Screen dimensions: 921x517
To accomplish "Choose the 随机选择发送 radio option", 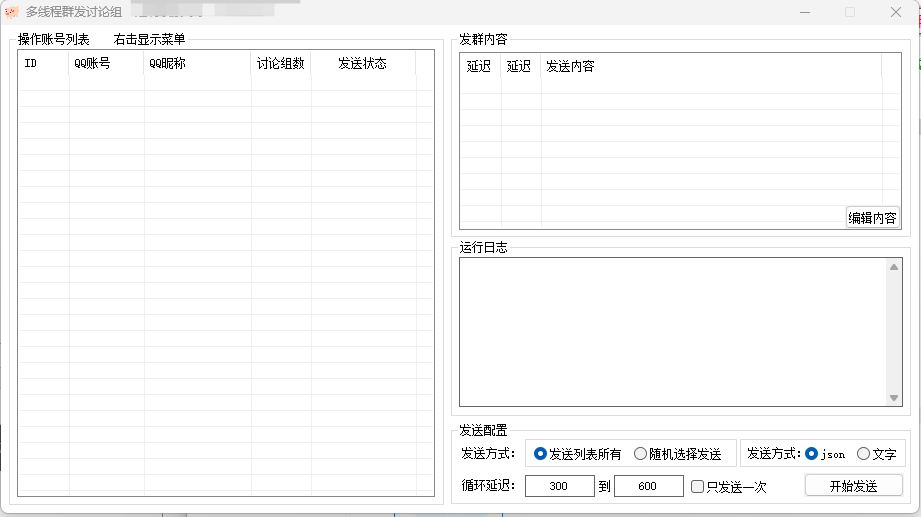I will 640,454.
